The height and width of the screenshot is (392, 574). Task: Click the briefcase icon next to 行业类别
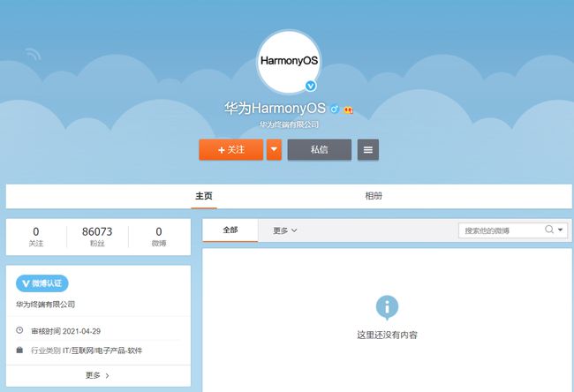click(19, 350)
